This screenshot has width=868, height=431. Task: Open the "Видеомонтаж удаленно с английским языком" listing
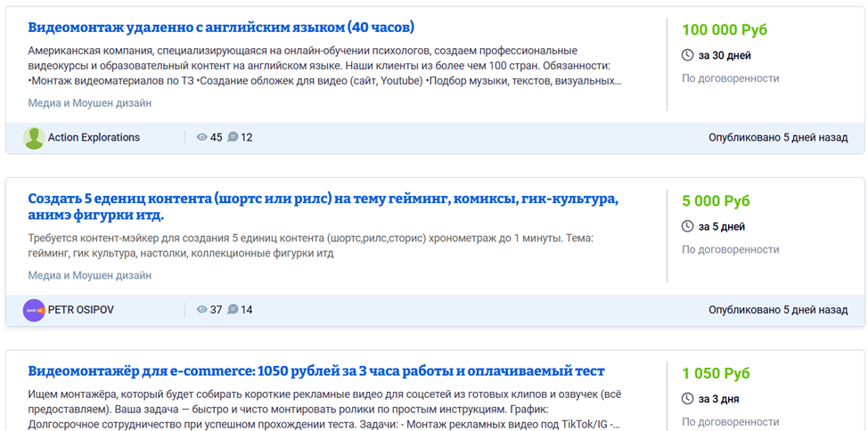(221, 27)
